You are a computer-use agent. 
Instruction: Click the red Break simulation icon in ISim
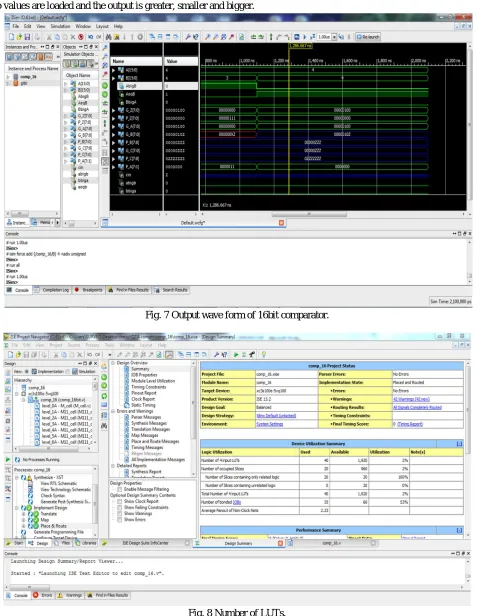coord(81,37)
